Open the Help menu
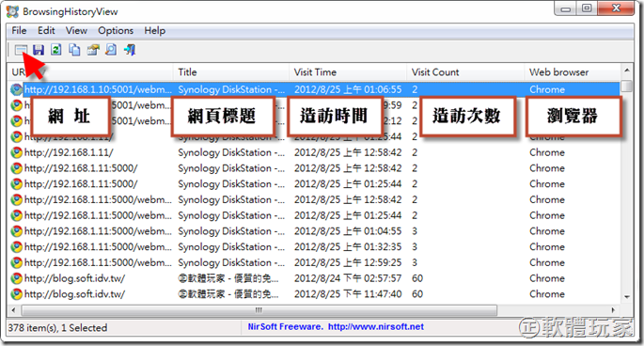The width and height of the screenshot is (644, 346). [x=155, y=31]
